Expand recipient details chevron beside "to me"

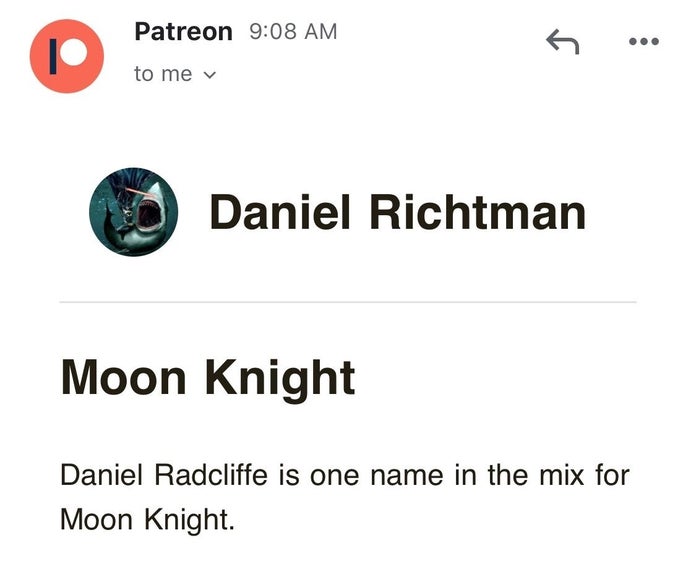(209, 75)
